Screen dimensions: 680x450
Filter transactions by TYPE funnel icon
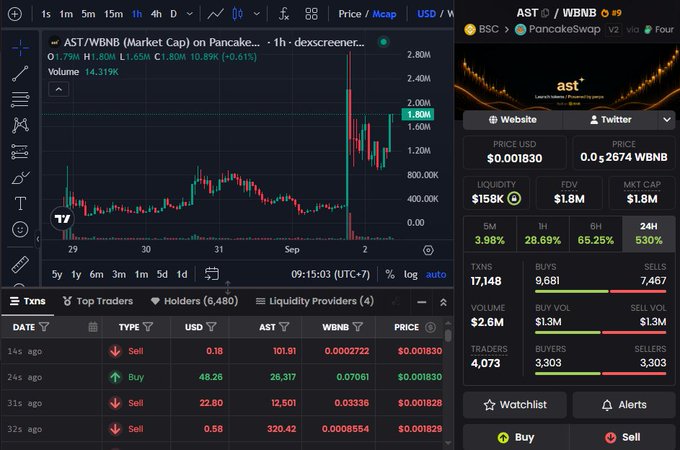(148, 327)
